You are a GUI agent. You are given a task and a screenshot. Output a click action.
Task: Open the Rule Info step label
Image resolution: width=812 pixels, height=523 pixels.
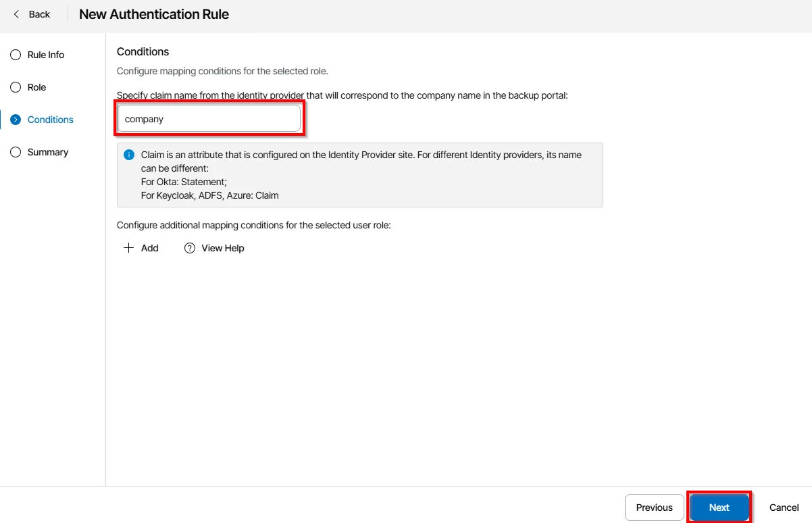pyautogui.click(x=46, y=55)
